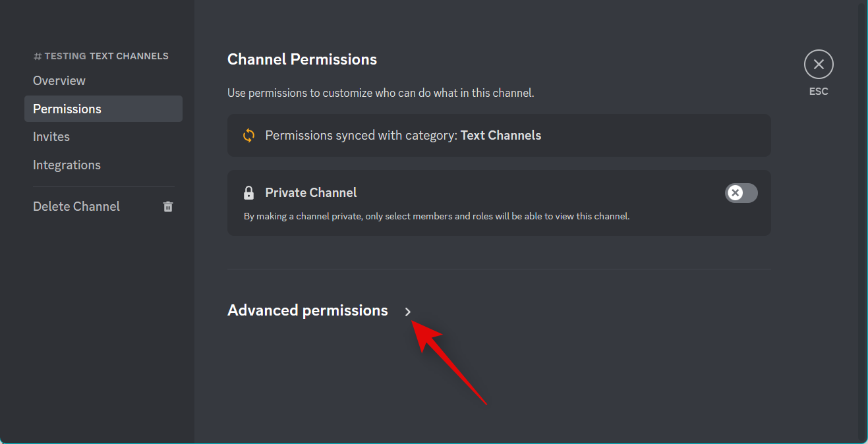Click the trash can icon

(x=168, y=207)
